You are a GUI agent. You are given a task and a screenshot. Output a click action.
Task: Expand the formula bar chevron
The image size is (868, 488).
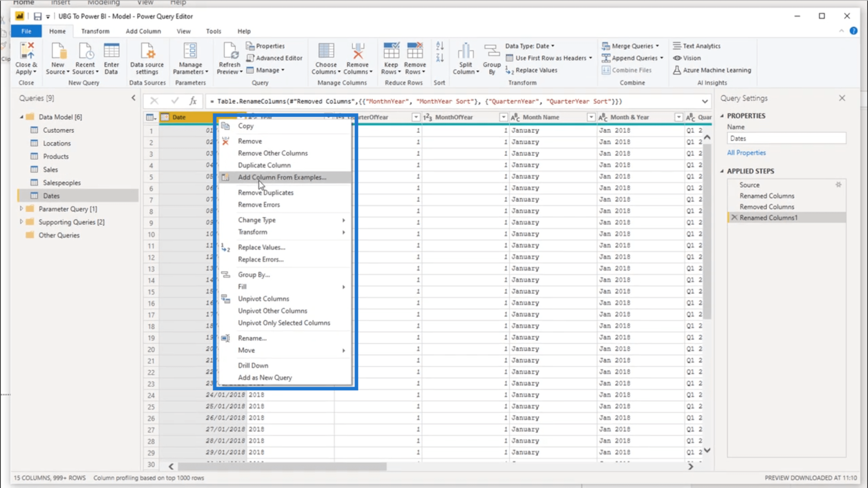click(705, 101)
